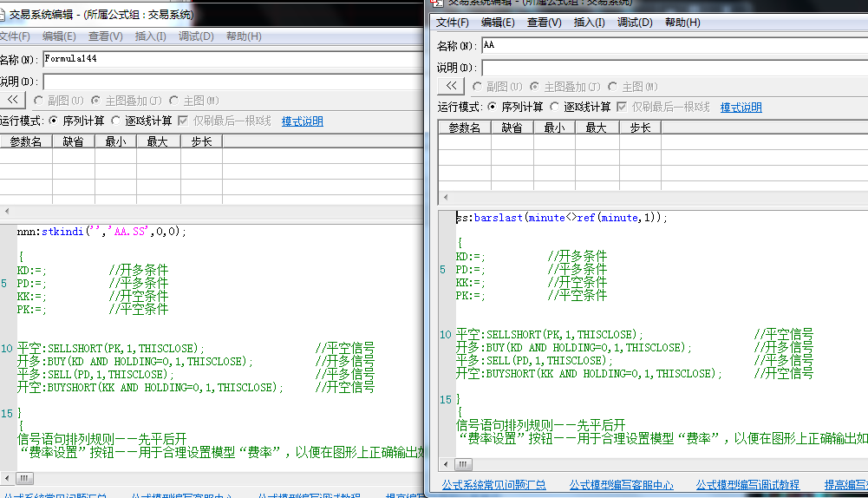Open 调试(D) menu in left window
This screenshot has width=868, height=498.
(x=196, y=36)
